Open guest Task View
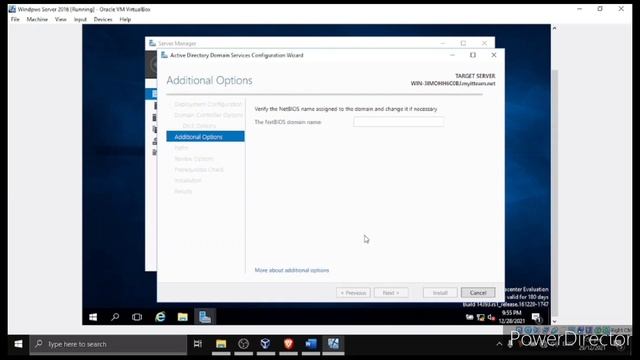Screen dimensions: 640x360 click(x=137, y=317)
